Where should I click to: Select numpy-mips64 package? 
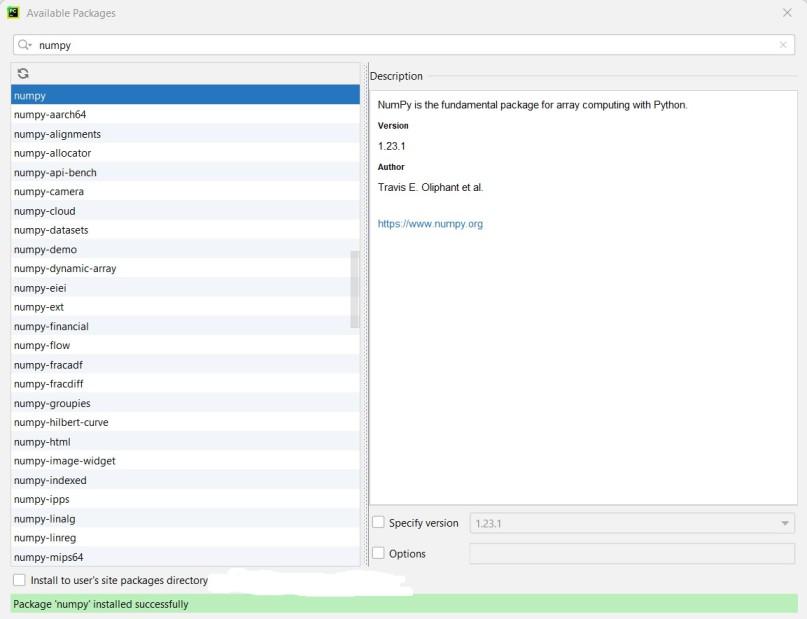(185, 557)
